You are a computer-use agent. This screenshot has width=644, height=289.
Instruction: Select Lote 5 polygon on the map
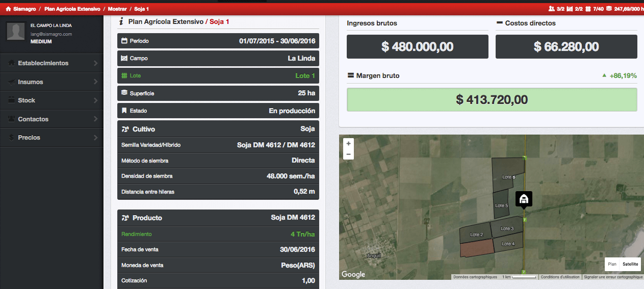pos(501,204)
